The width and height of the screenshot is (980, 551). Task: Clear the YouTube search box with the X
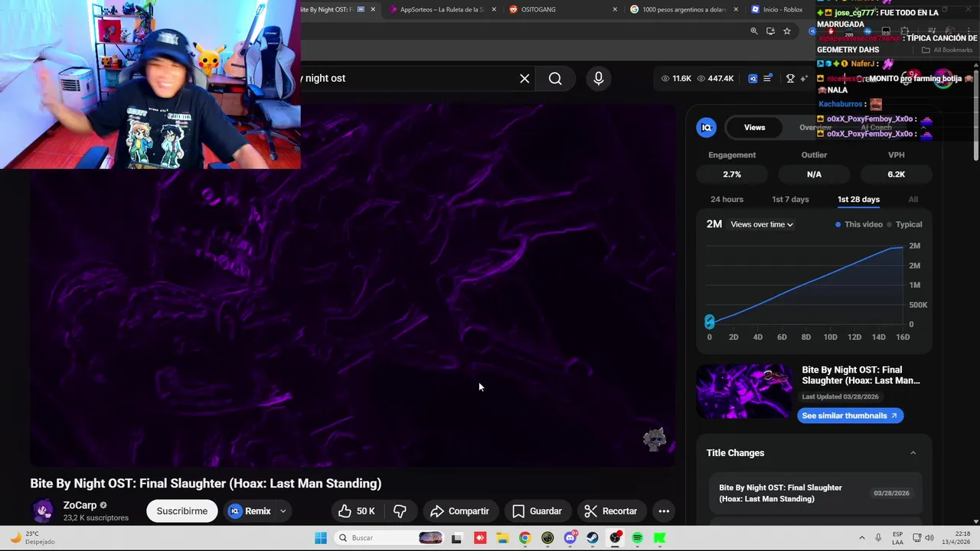click(524, 78)
